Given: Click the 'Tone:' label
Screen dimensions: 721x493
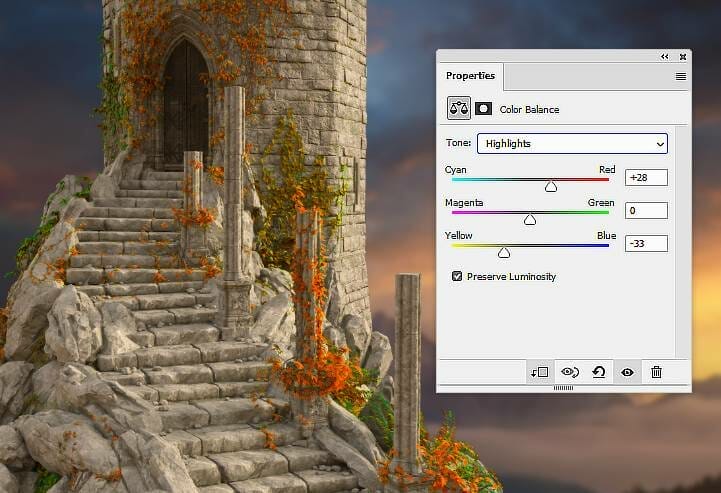Looking at the screenshot, I should 458,143.
